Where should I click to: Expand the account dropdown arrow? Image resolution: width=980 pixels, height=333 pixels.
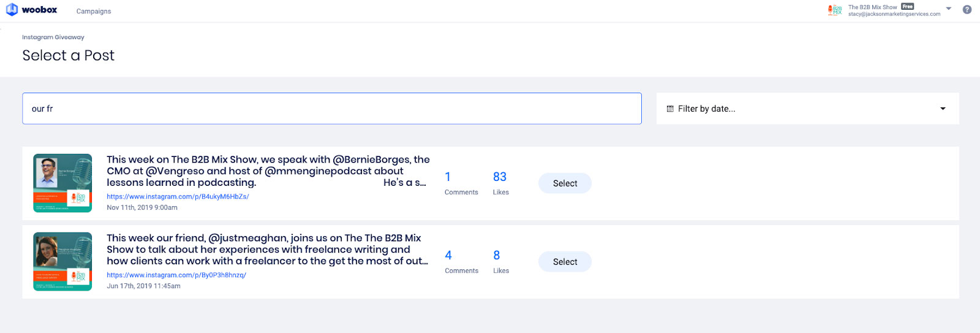(x=949, y=9)
